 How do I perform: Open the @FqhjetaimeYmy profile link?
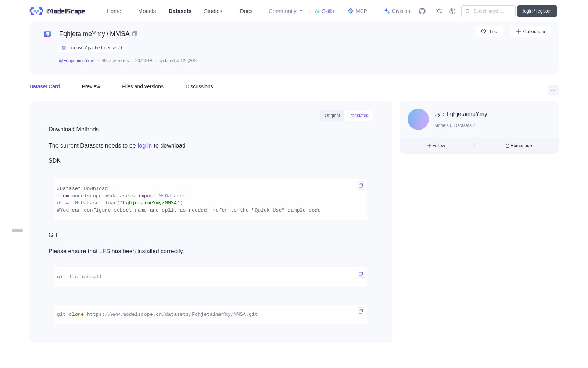[76, 61]
